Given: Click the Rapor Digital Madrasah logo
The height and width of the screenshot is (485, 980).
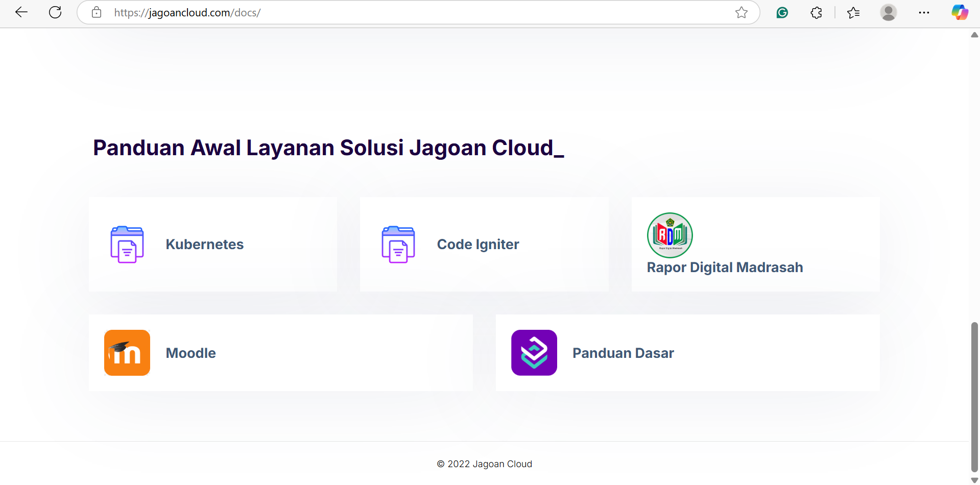Looking at the screenshot, I should coord(670,235).
